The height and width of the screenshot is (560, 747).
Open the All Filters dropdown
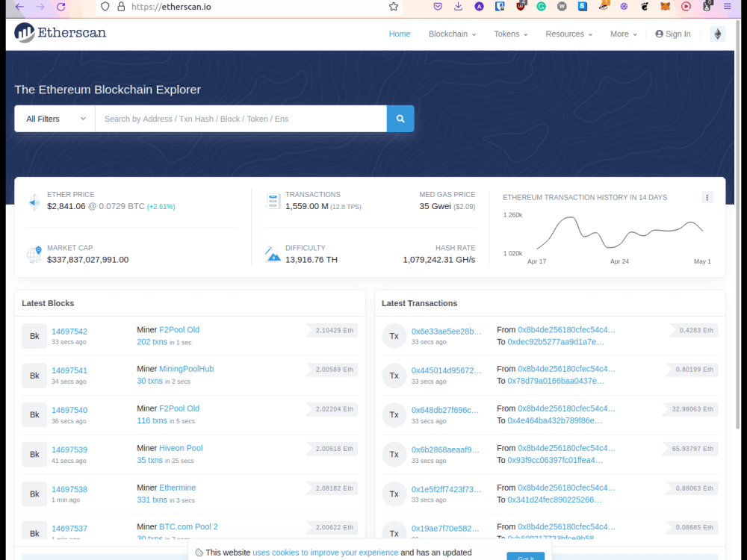[x=55, y=119]
